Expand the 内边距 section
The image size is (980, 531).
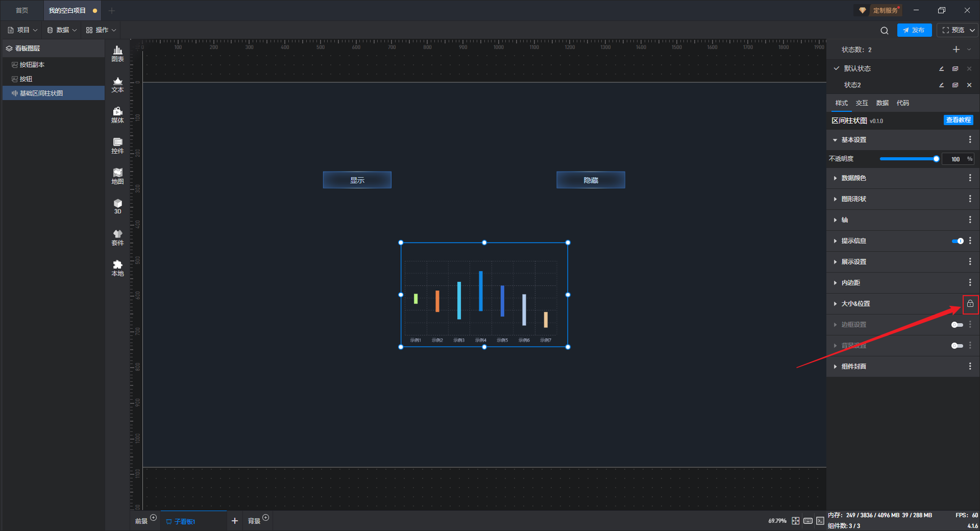click(835, 283)
